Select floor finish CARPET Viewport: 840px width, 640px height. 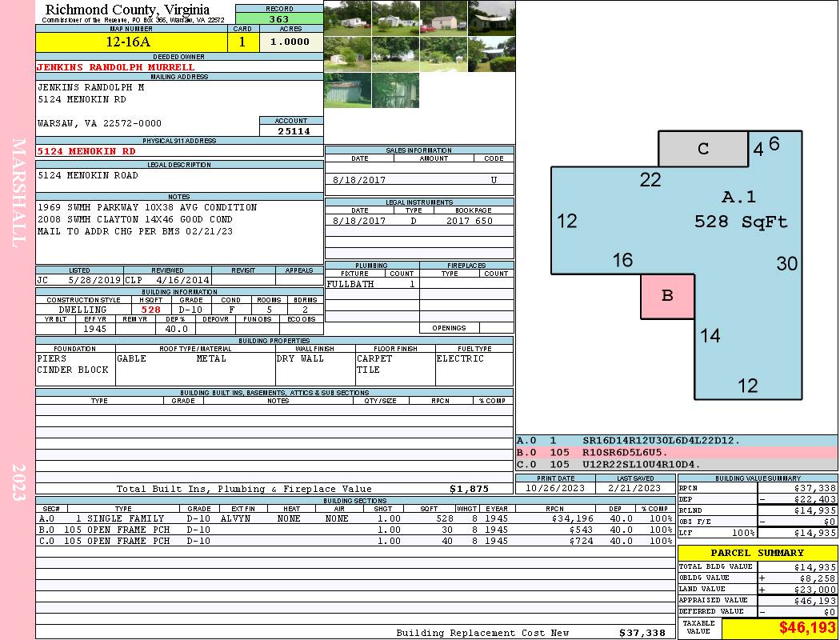point(374,358)
